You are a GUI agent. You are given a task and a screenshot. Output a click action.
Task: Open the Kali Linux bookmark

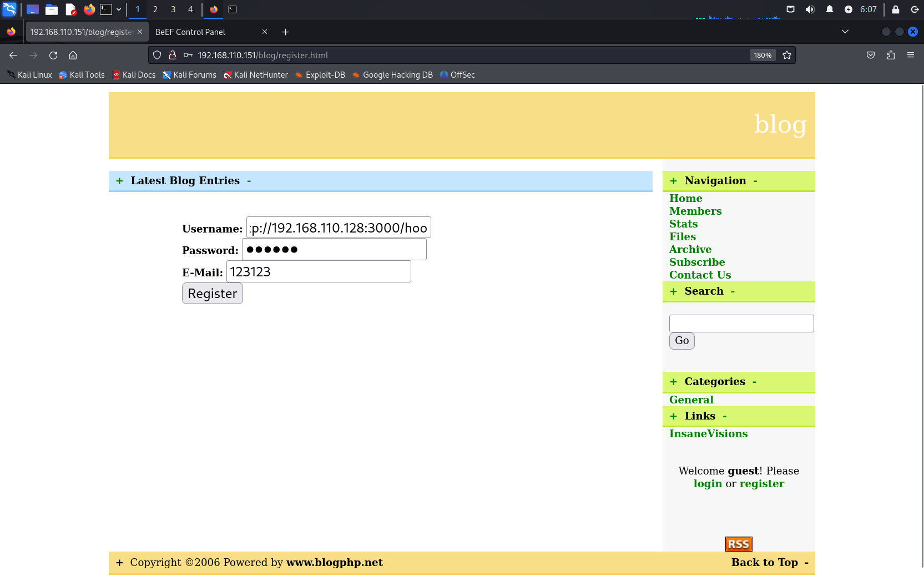[29, 75]
